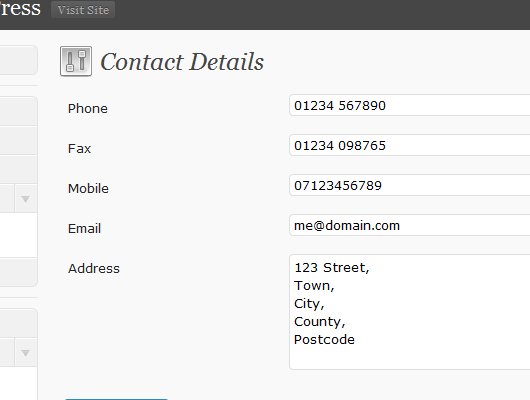The height and width of the screenshot is (400, 530).
Task: Focus the Mobile field containing 07123456789
Action: [409, 185]
